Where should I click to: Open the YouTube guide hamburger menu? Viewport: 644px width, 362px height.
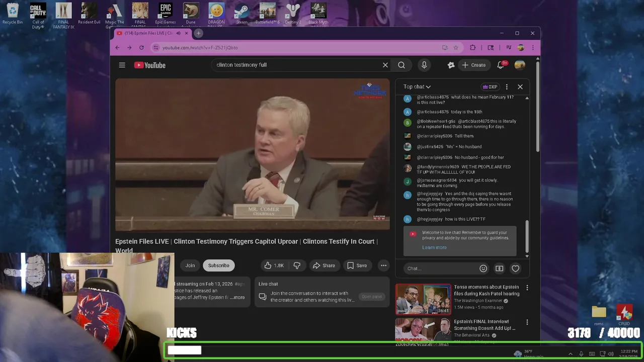[122, 65]
